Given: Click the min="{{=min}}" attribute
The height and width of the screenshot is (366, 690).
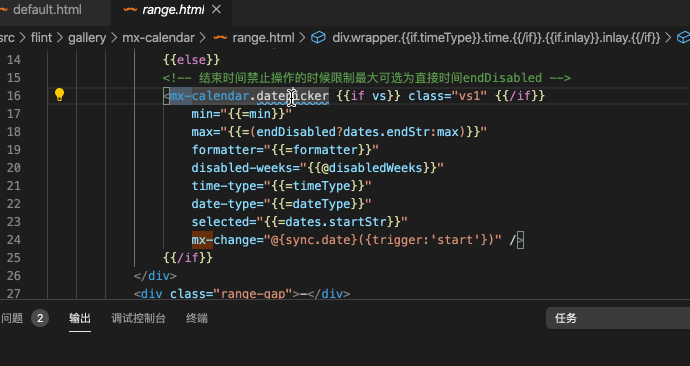Looking at the screenshot, I should coord(242,114).
